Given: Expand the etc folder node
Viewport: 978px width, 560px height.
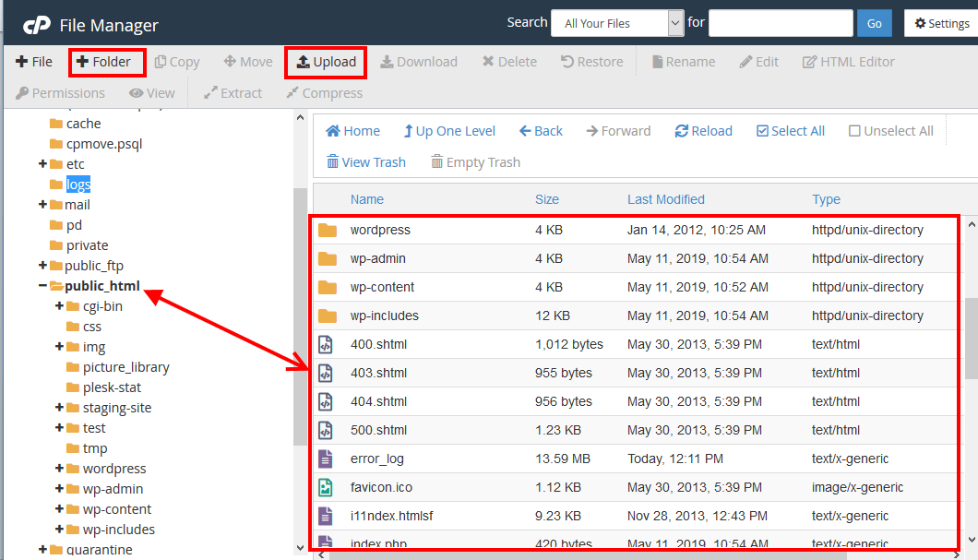Looking at the screenshot, I should point(41,163).
